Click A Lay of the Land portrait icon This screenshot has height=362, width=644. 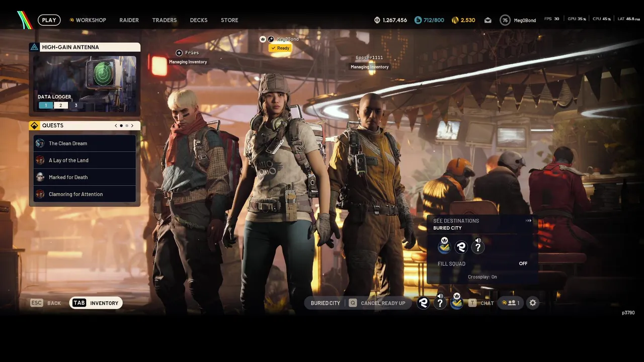tap(40, 160)
